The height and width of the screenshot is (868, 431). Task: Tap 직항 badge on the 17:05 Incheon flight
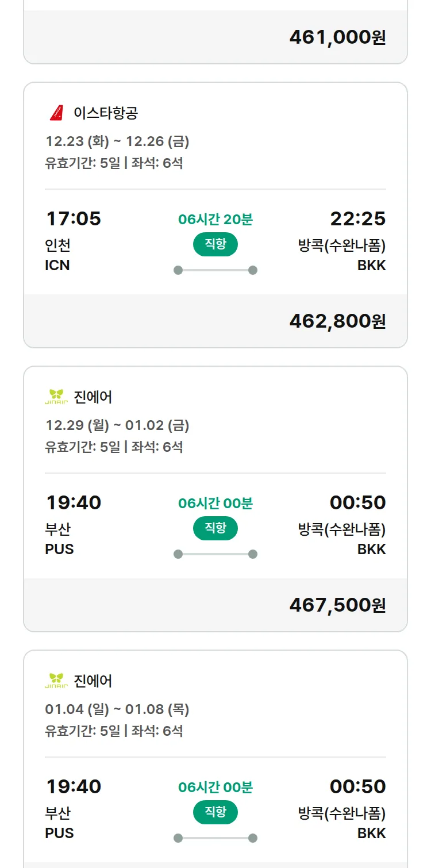pyautogui.click(x=215, y=244)
